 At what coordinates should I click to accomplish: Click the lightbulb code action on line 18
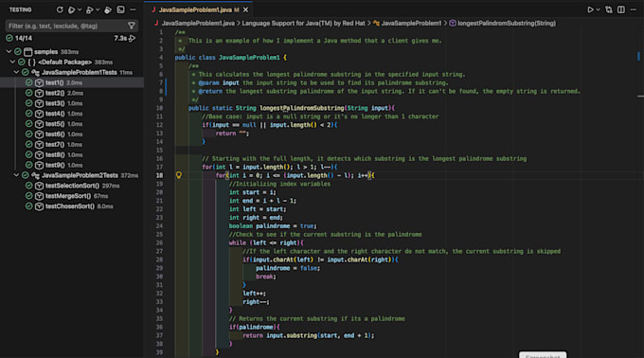coord(179,175)
